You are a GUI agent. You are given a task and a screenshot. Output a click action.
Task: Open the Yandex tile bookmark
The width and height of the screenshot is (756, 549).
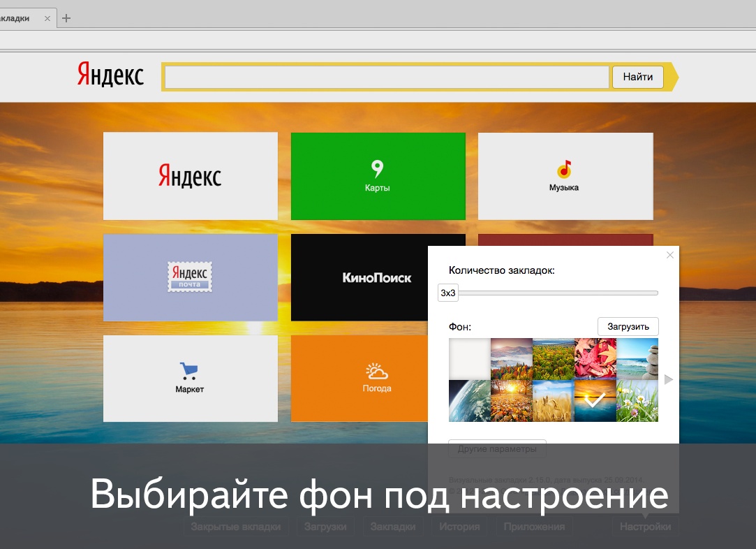(191, 176)
